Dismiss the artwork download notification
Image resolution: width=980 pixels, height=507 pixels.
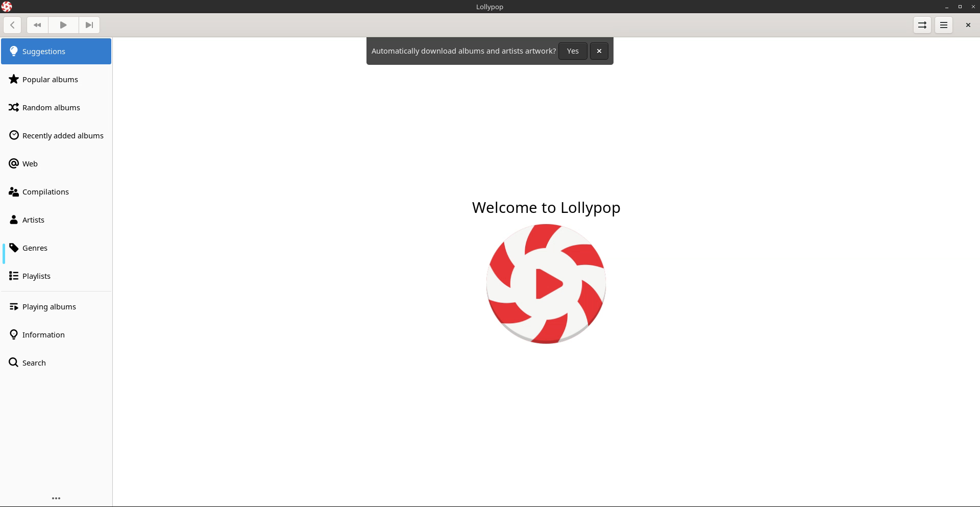tap(599, 51)
